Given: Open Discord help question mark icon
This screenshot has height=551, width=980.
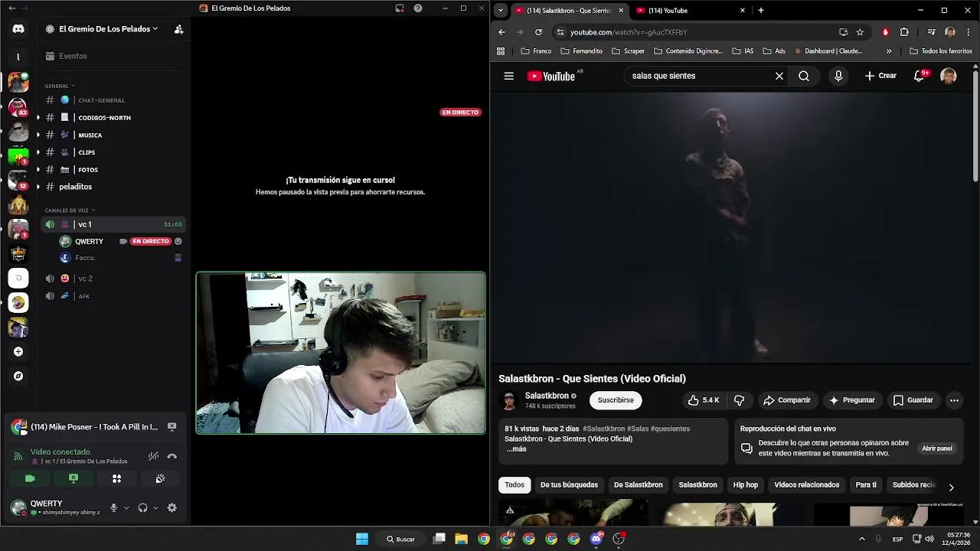Looking at the screenshot, I should [418, 8].
